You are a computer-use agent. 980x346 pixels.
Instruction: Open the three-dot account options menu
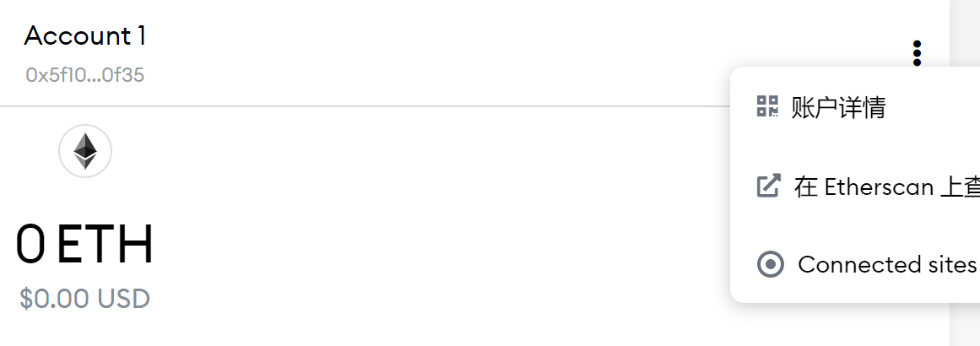(916, 53)
